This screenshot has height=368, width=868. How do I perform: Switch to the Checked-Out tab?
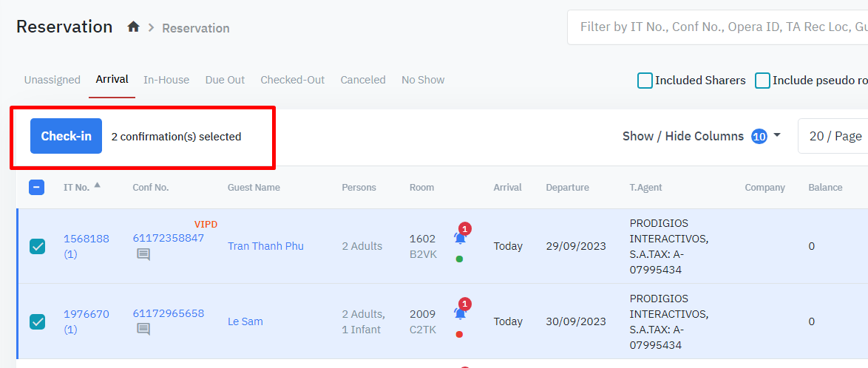click(293, 80)
